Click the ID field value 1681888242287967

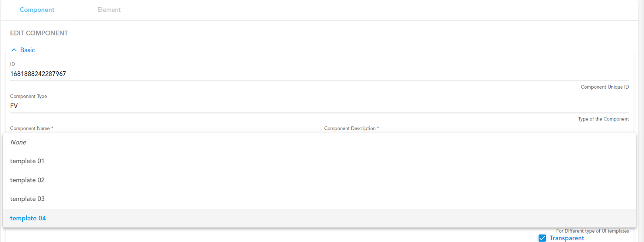(x=38, y=74)
